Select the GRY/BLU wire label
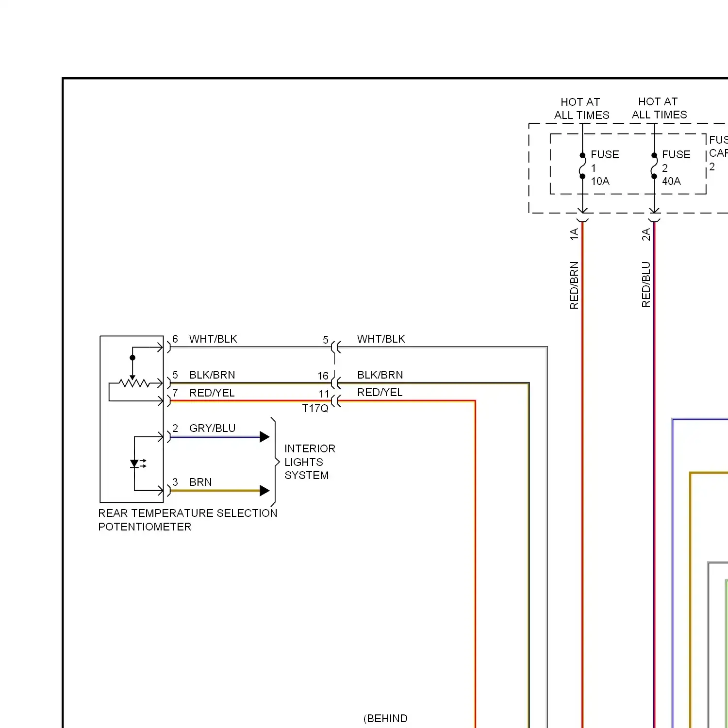728x728 pixels. coord(213,428)
